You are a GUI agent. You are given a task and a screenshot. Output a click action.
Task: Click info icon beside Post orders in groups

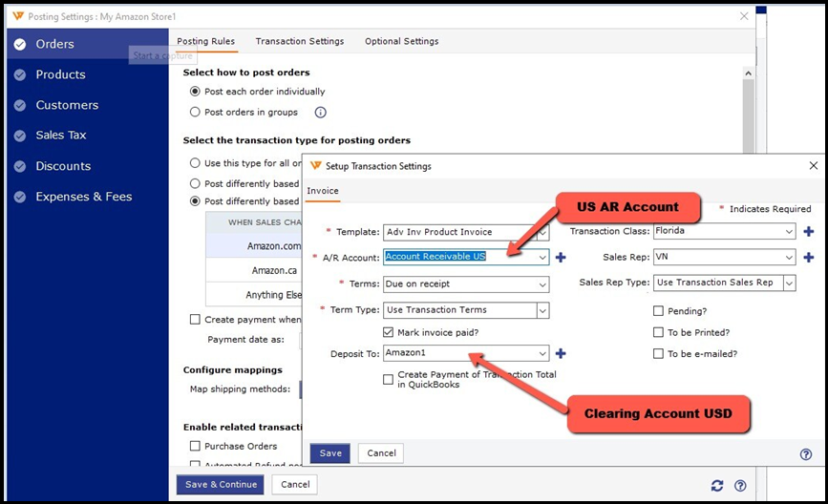tap(321, 113)
